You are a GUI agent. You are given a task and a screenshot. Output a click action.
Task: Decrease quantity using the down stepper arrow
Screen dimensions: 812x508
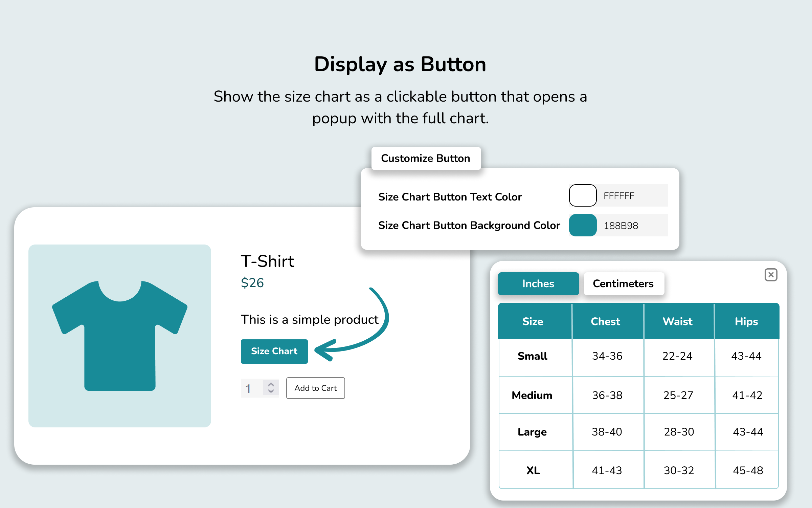[271, 392]
